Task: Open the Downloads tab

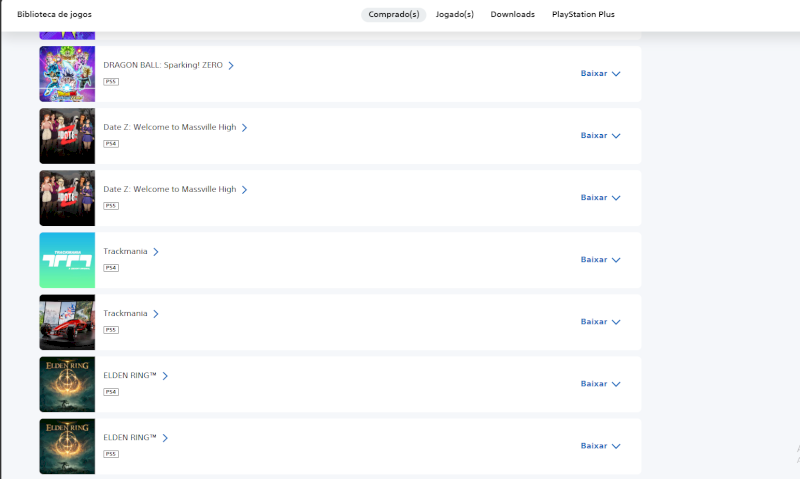Action: 513,14
